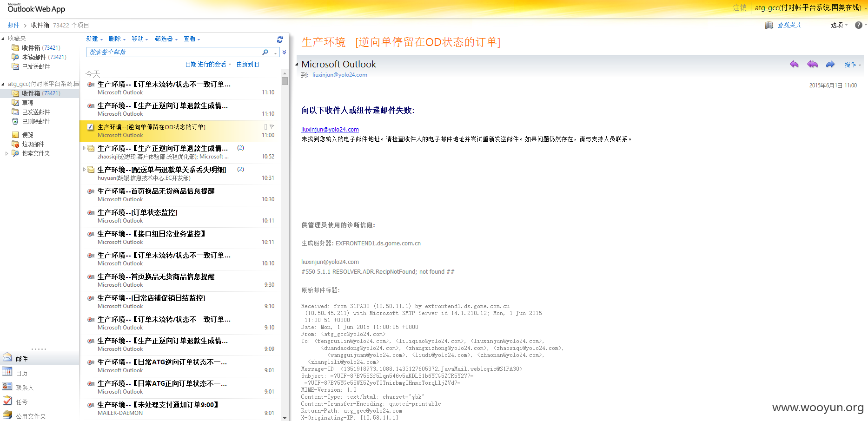Image resolution: width=868 pixels, height=421 pixels.
Task: Click the atg_gcc account name in header
Action: 808,8
